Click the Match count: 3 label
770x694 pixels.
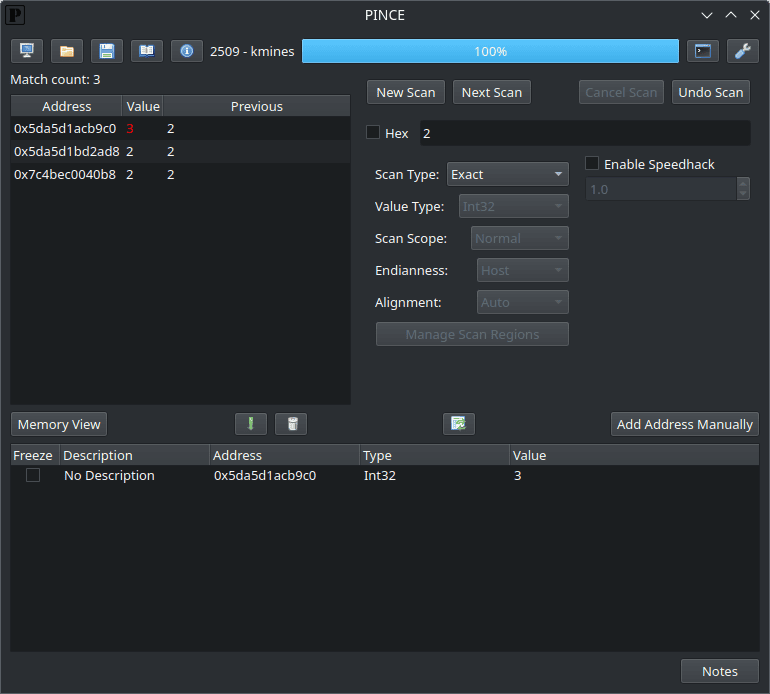point(55,80)
